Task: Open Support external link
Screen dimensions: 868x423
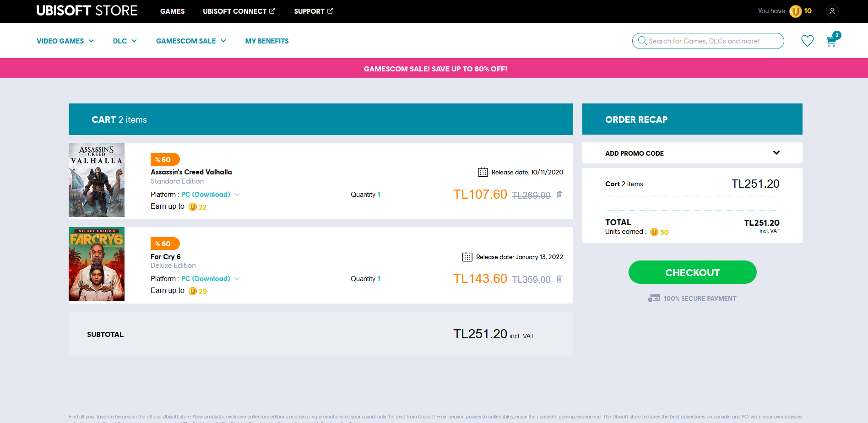Action: (314, 11)
